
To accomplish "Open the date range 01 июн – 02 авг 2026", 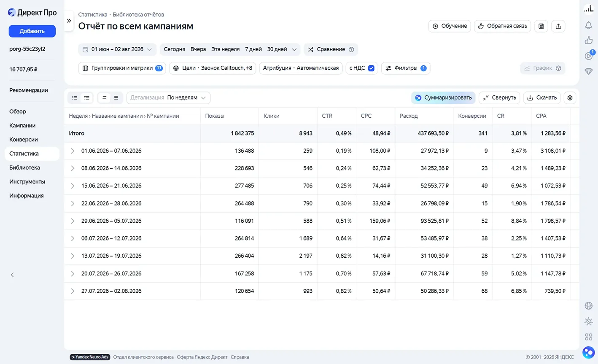I will [x=117, y=49].
